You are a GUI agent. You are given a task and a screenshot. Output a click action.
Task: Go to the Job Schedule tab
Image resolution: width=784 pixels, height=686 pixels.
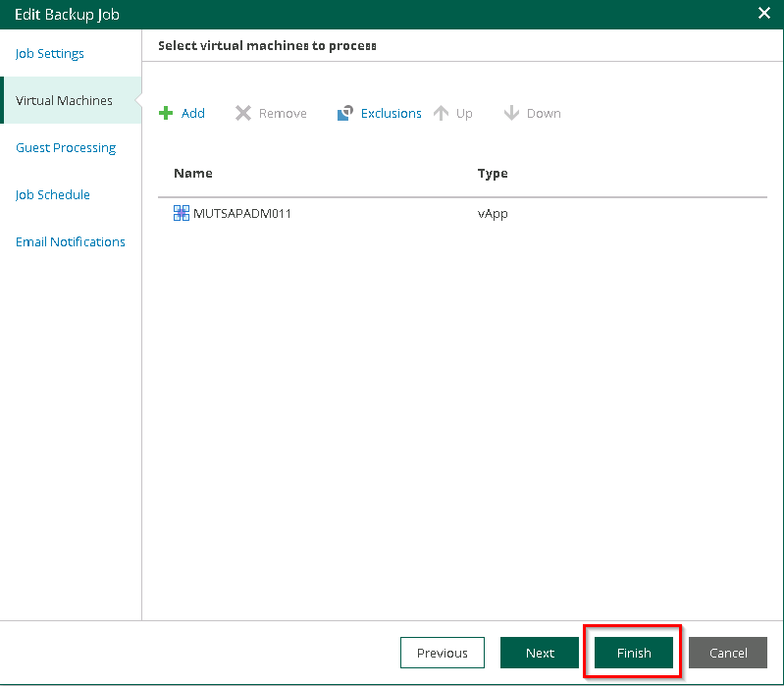point(53,195)
